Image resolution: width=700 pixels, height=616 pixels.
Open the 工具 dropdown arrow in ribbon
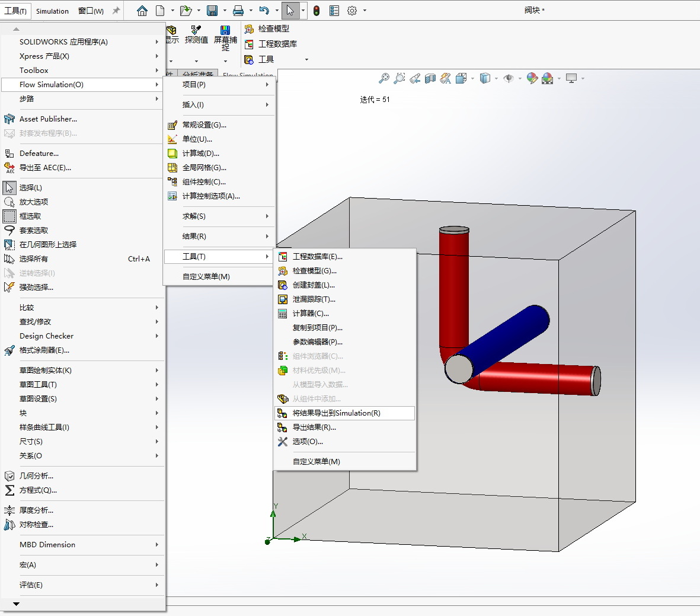tap(306, 59)
